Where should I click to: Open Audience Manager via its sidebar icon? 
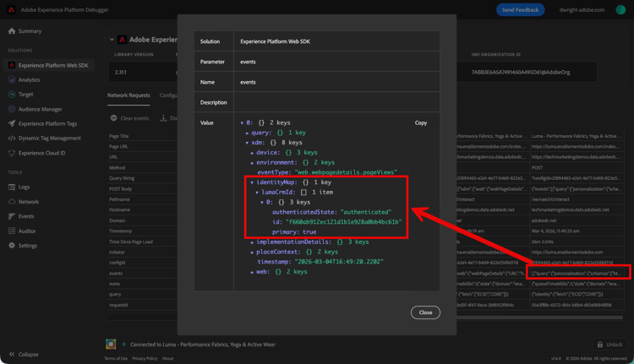12,109
